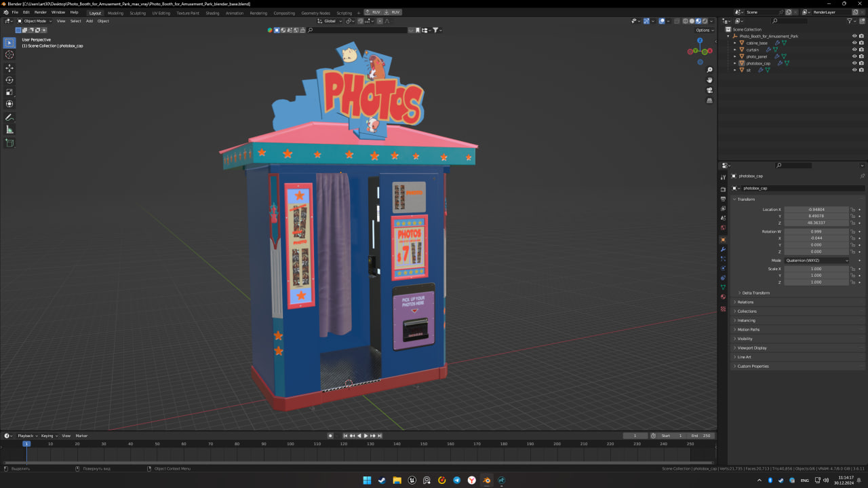
Task: Open the Scene properties tab
Action: pyautogui.click(x=723, y=218)
